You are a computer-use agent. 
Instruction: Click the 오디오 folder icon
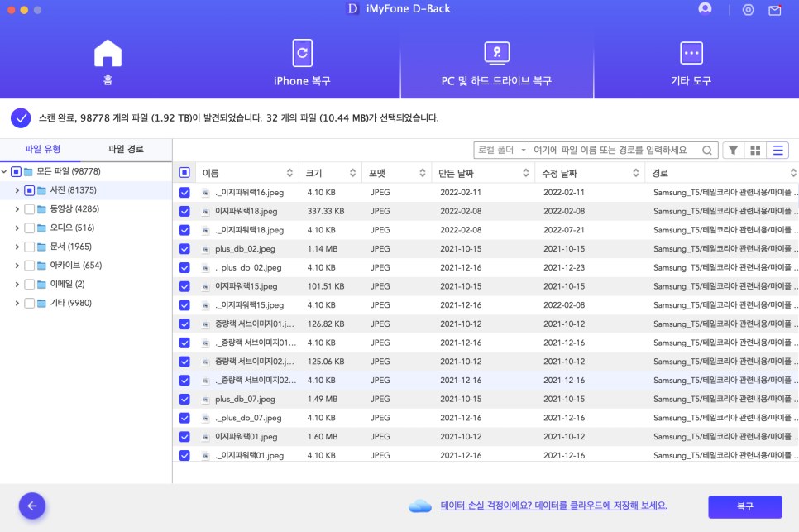coord(42,228)
